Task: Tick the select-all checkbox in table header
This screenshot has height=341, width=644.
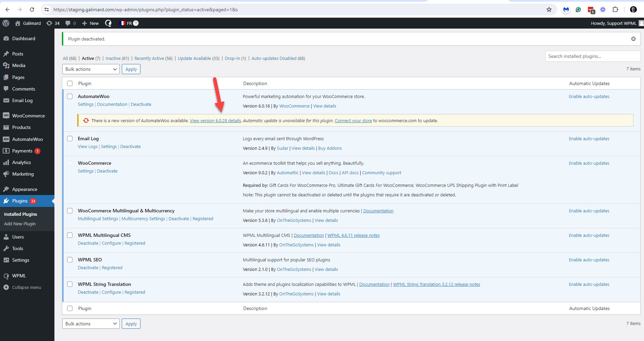Action: [70, 83]
